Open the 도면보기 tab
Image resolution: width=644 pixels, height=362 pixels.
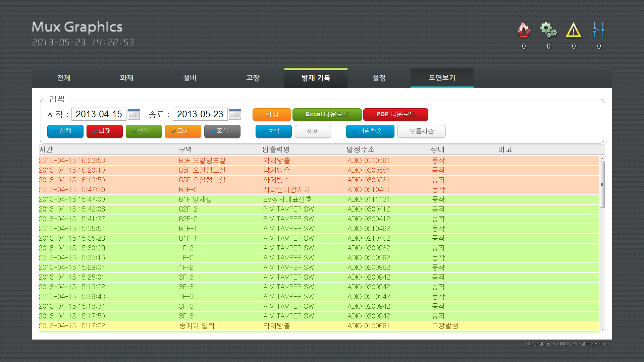442,78
